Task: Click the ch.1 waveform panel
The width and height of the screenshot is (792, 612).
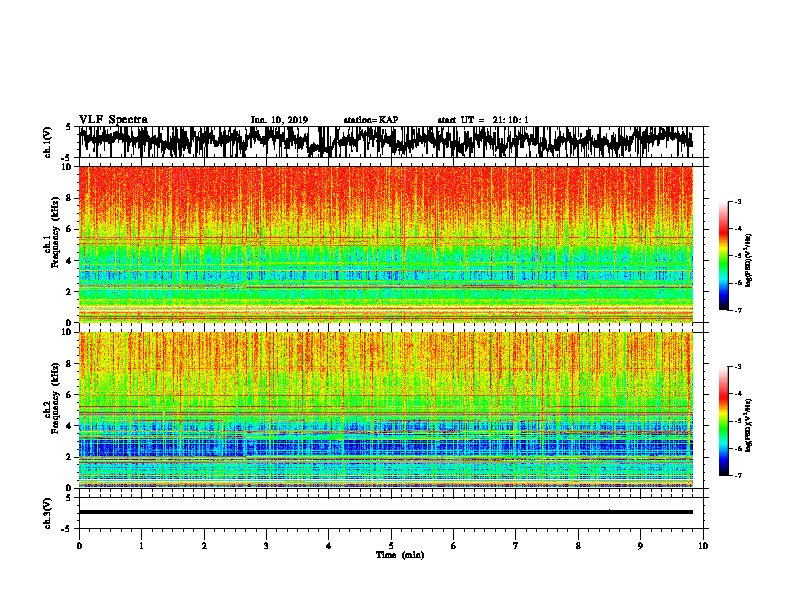Action: tap(393, 142)
